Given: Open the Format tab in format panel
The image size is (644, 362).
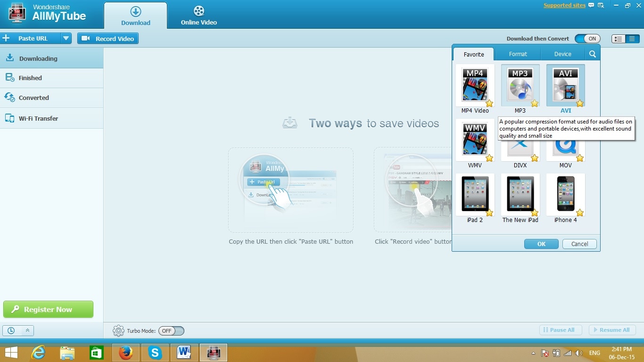Looking at the screenshot, I should 518,54.
